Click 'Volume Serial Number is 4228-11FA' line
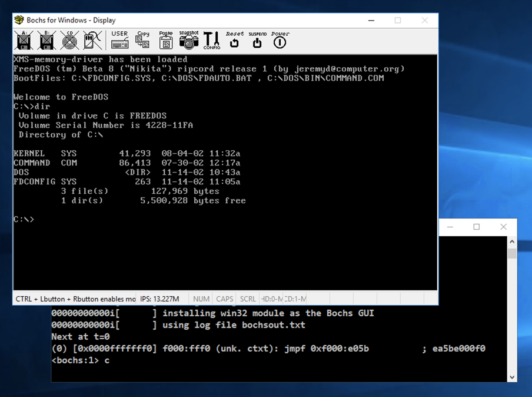Image resolution: width=532 pixels, height=397 pixels. (105, 125)
